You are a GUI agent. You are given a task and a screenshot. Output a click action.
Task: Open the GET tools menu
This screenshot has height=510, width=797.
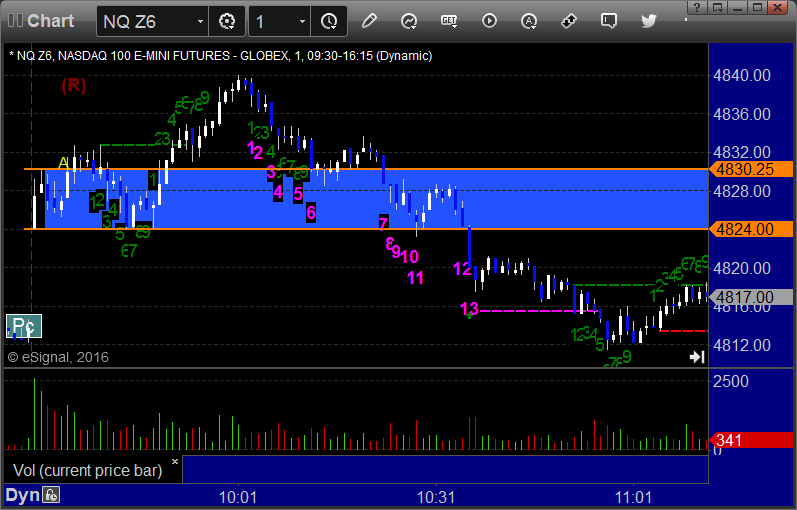coord(449,21)
